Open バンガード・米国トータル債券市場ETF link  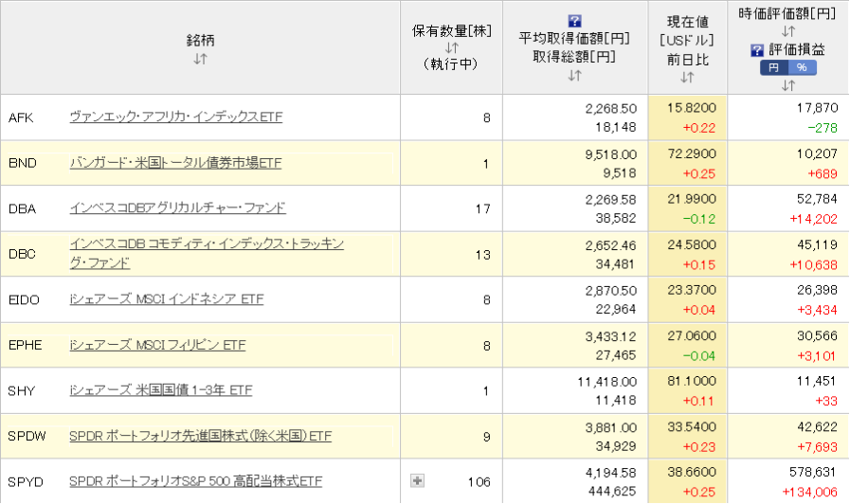pyautogui.click(x=175, y=163)
